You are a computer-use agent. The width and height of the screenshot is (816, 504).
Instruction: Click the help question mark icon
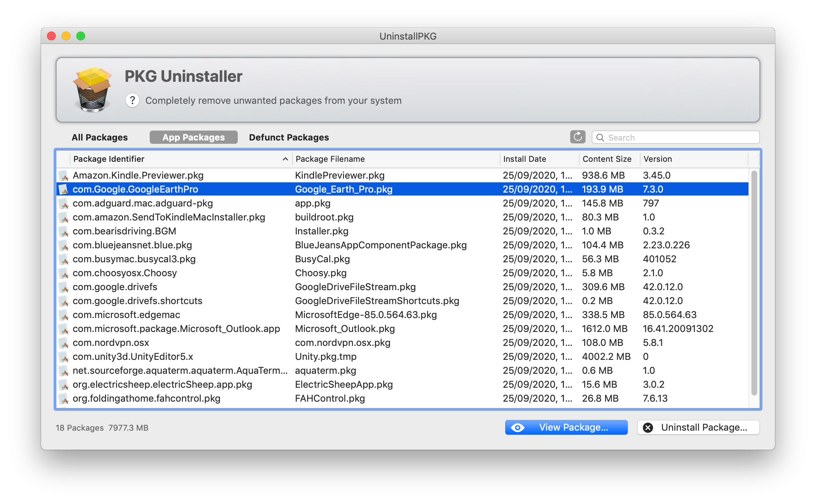click(134, 100)
